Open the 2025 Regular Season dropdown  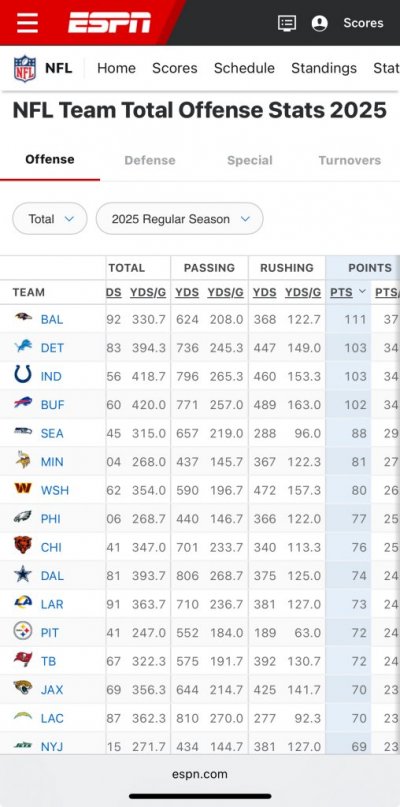[180, 219]
